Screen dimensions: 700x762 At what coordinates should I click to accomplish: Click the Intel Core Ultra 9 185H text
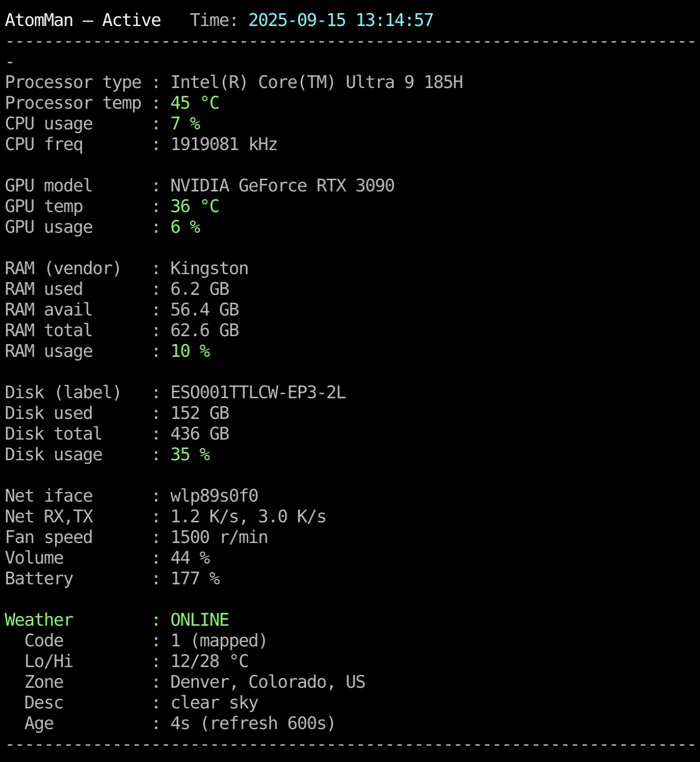[316, 82]
